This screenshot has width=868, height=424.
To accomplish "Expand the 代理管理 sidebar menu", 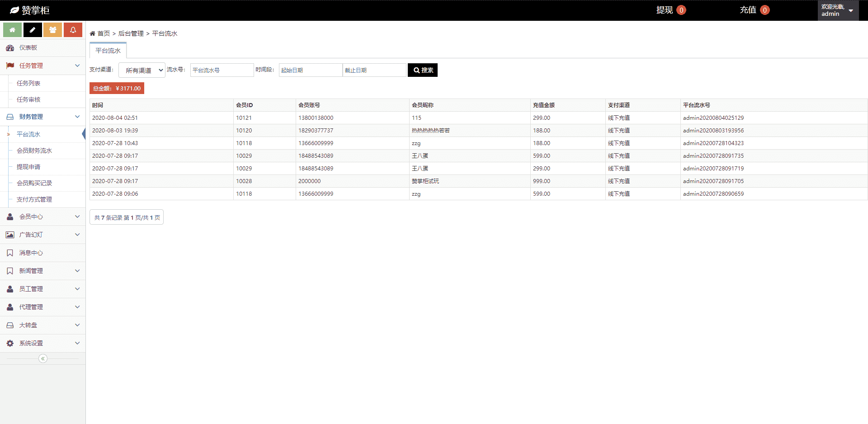I will click(x=42, y=307).
